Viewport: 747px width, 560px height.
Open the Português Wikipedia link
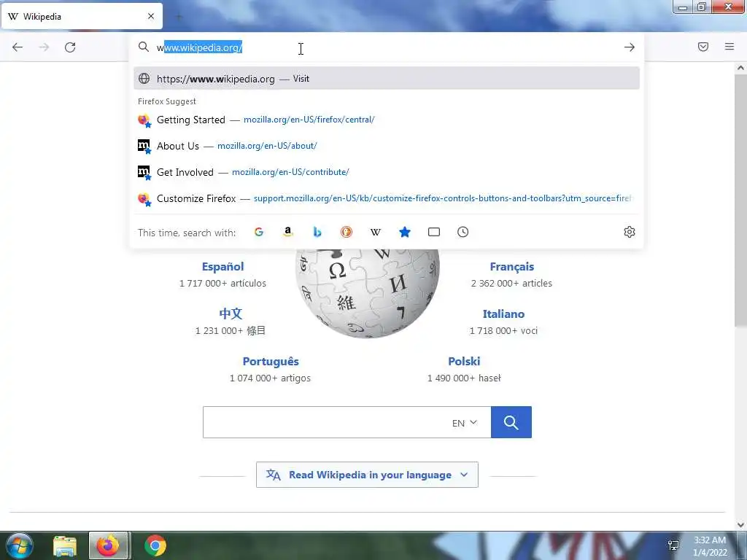271,362
